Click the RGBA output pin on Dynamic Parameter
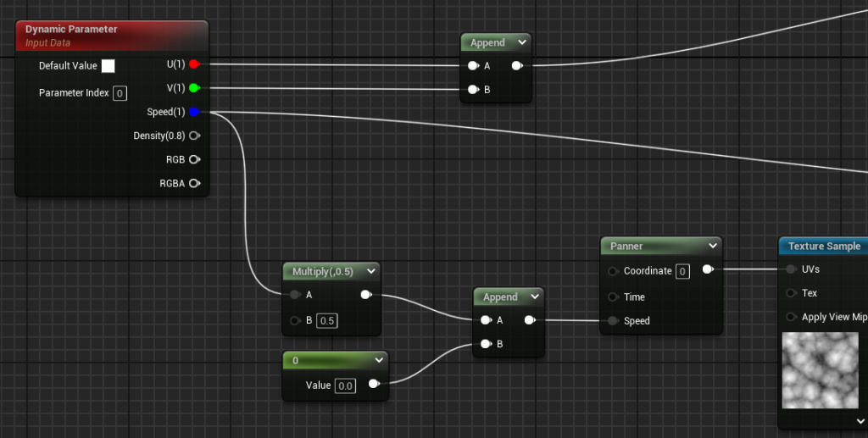The width and height of the screenshot is (868, 438). point(194,183)
